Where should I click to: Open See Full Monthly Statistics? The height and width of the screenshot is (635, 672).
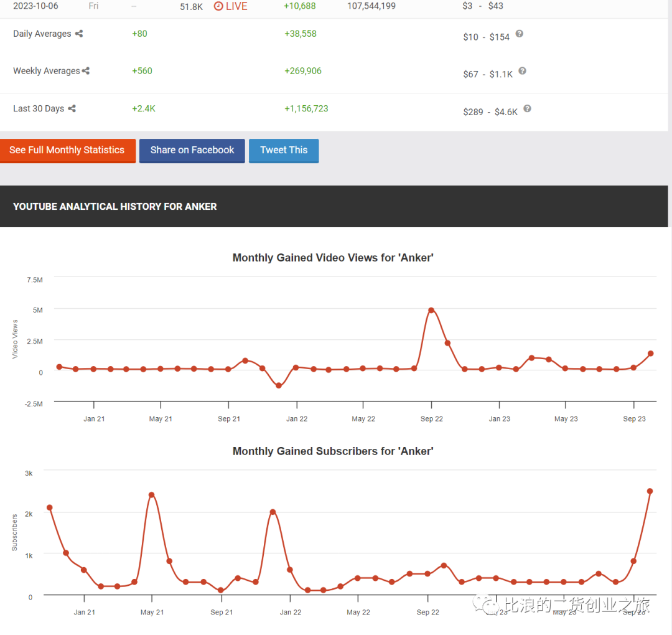[x=68, y=151]
